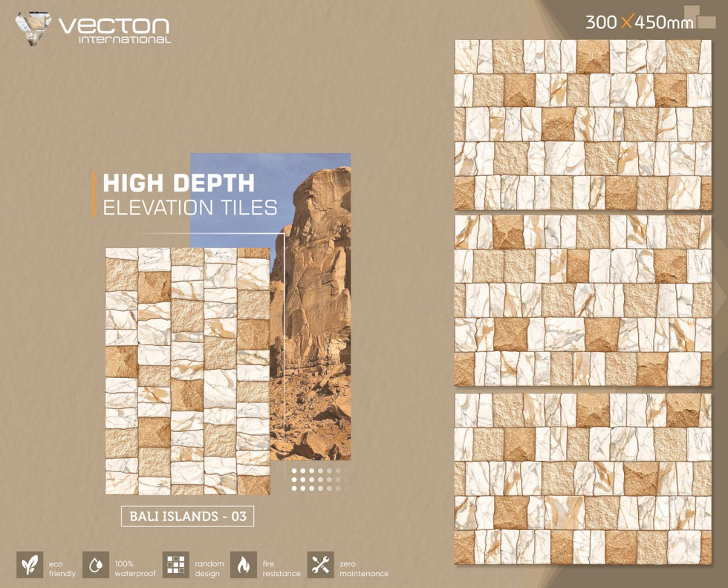Select the HIGH DEPTH heading
Image resolution: width=728 pixels, height=588 pixels.
click(x=178, y=182)
